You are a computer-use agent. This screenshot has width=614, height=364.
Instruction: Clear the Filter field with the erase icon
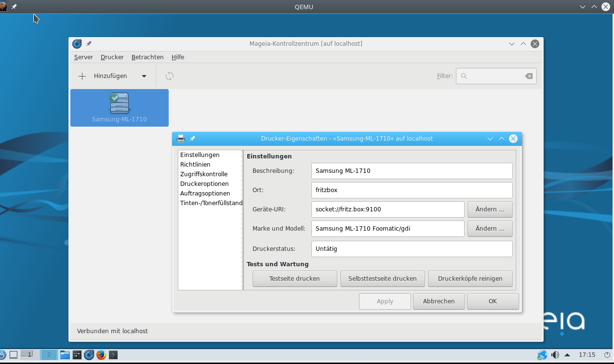(x=529, y=76)
